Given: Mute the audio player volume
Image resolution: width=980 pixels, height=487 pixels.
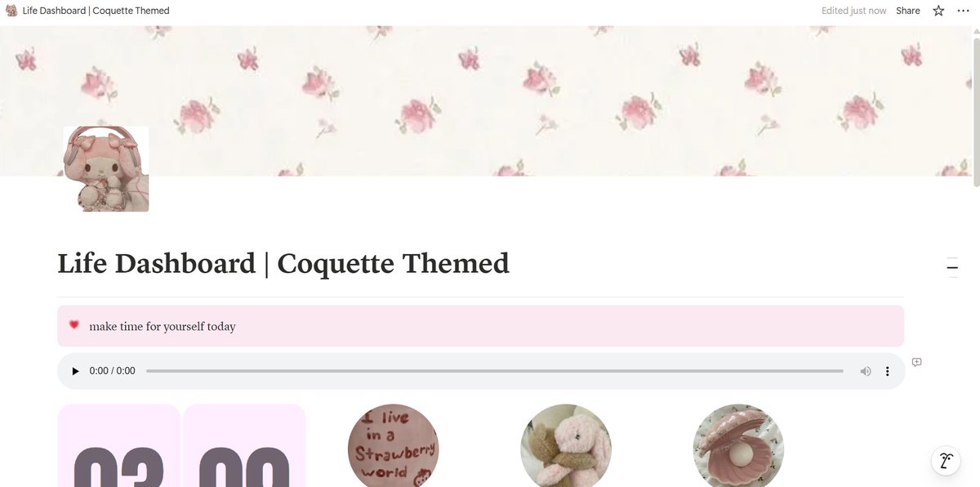Looking at the screenshot, I should coord(866,371).
